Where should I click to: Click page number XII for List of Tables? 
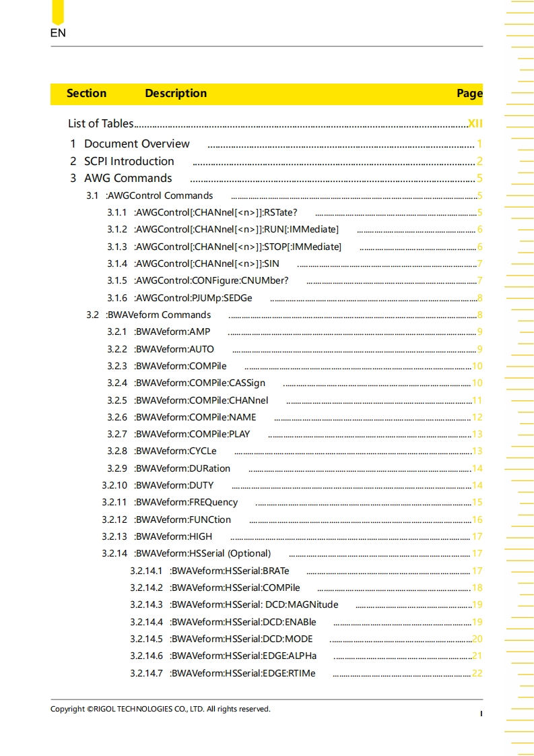tap(475, 123)
